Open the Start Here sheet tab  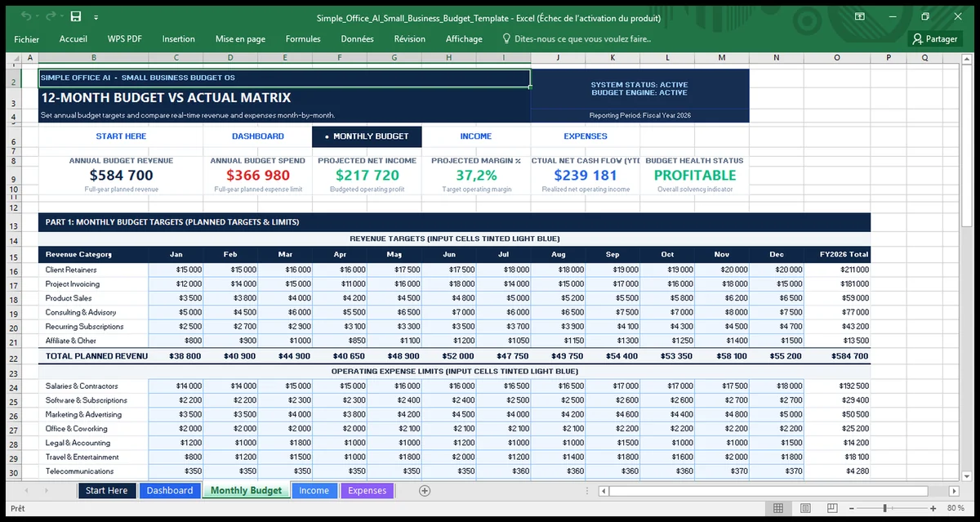click(x=106, y=490)
